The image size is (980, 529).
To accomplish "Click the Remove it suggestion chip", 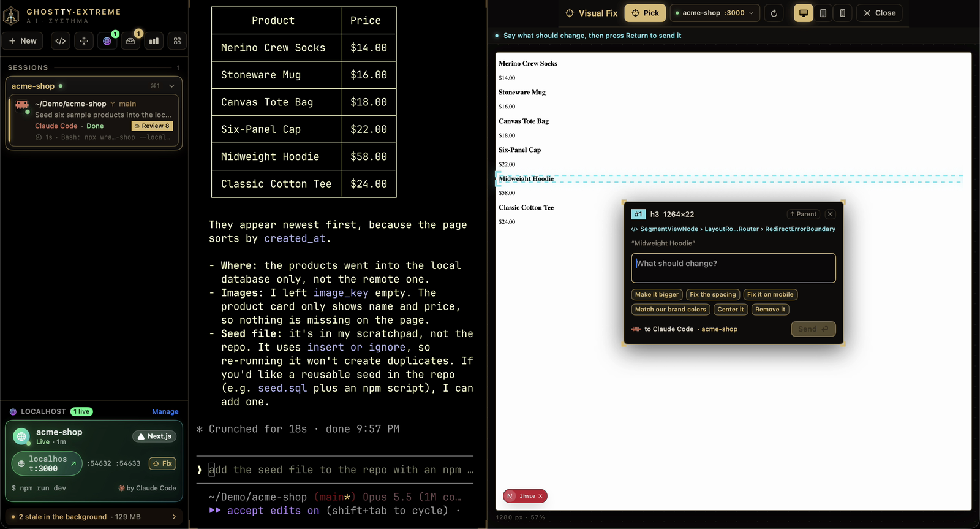I will [x=770, y=310].
